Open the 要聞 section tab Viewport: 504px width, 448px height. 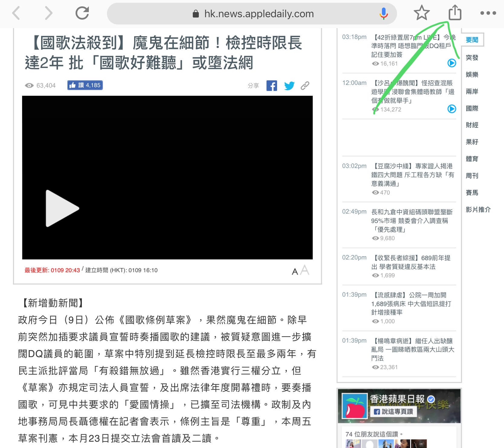tap(472, 40)
